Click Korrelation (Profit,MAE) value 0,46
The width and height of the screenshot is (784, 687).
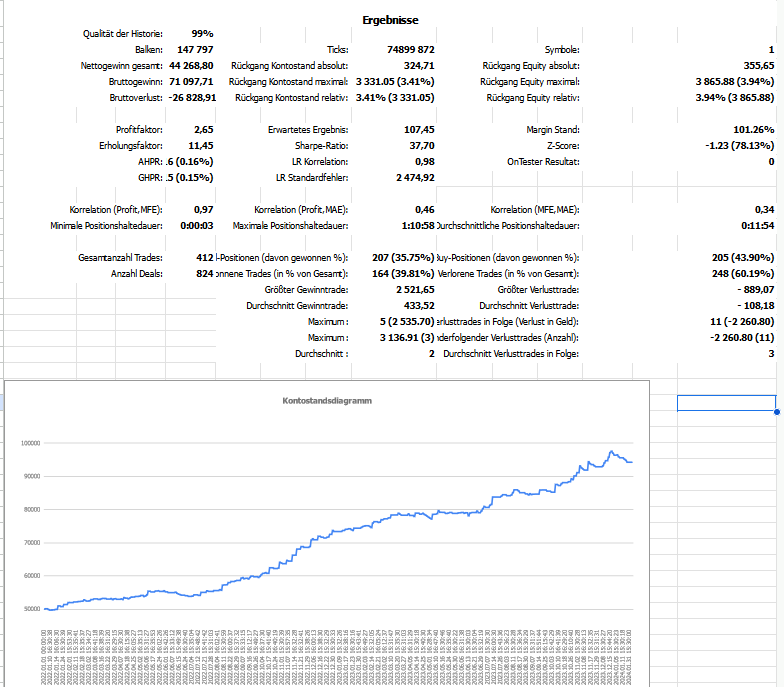coord(424,210)
